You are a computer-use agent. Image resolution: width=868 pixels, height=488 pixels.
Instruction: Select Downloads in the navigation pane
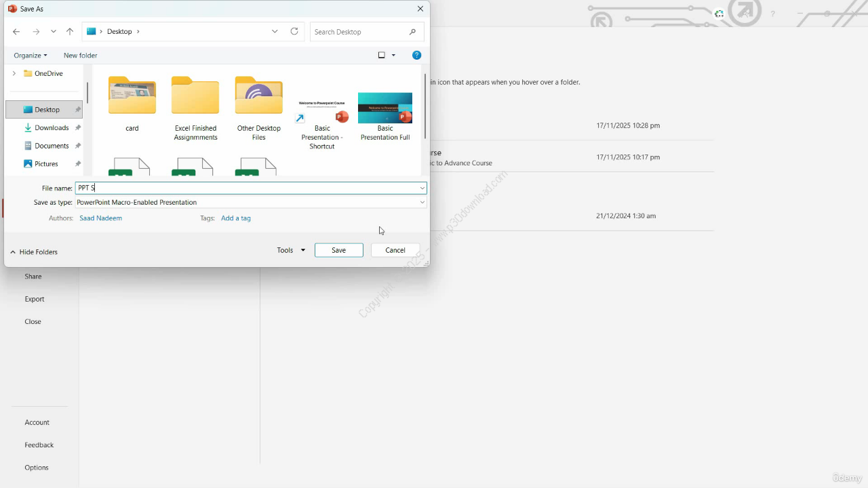tap(52, 127)
